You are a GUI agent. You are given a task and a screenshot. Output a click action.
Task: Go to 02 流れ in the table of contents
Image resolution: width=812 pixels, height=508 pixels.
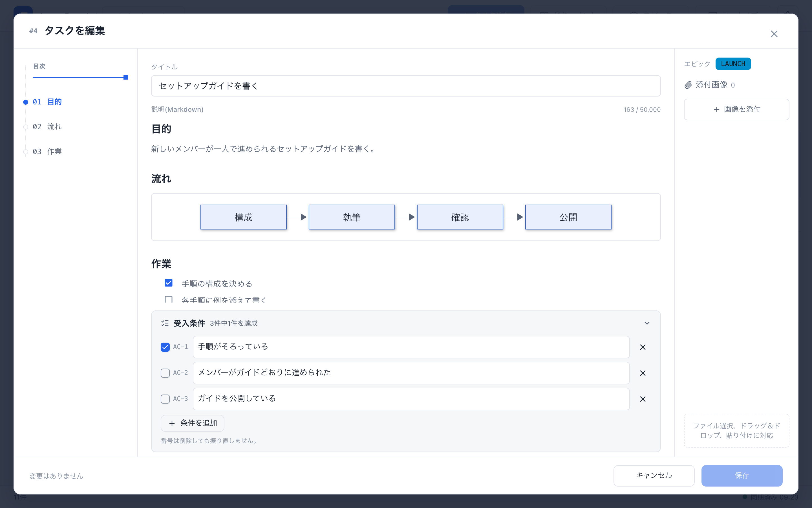pyautogui.click(x=47, y=127)
